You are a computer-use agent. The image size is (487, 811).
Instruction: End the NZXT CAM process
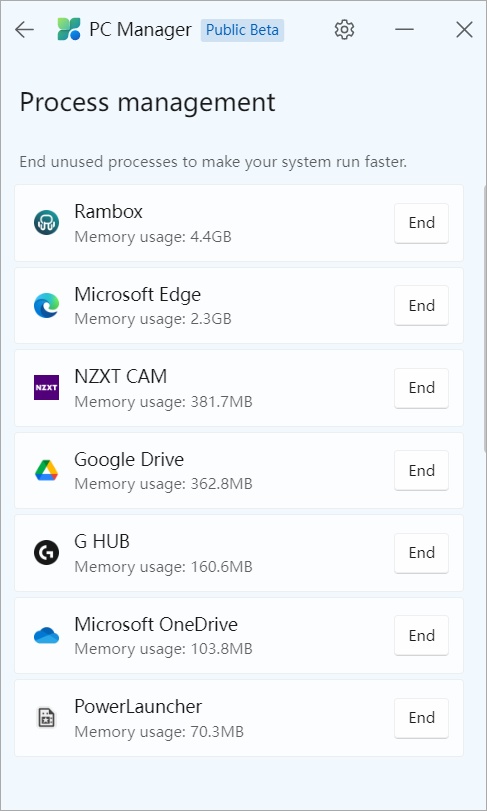pyautogui.click(x=421, y=388)
